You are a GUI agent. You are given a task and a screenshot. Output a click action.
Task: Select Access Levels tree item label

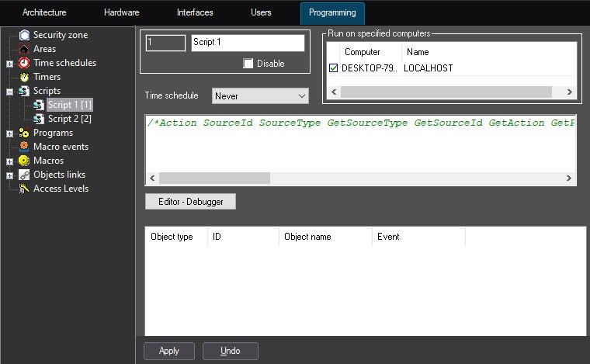pos(61,189)
